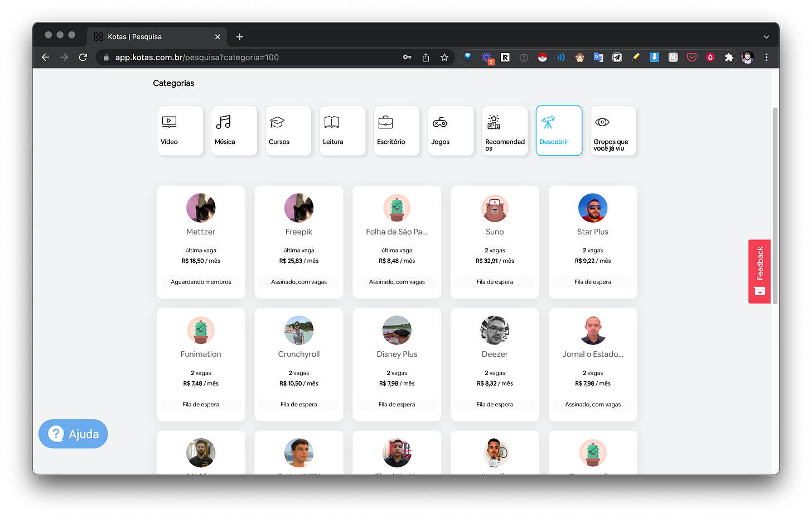The image size is (812, 518).
Task: Click Fila de espera on Disney Plus
Action: click(x=397, y=405)
